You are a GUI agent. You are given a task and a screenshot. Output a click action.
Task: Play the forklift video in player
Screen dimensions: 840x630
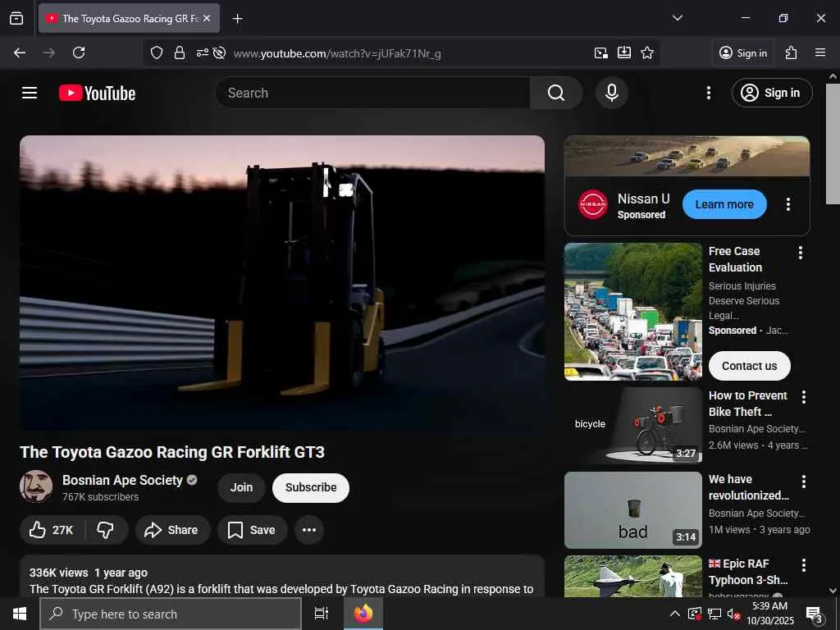click(x=282, y=283)
